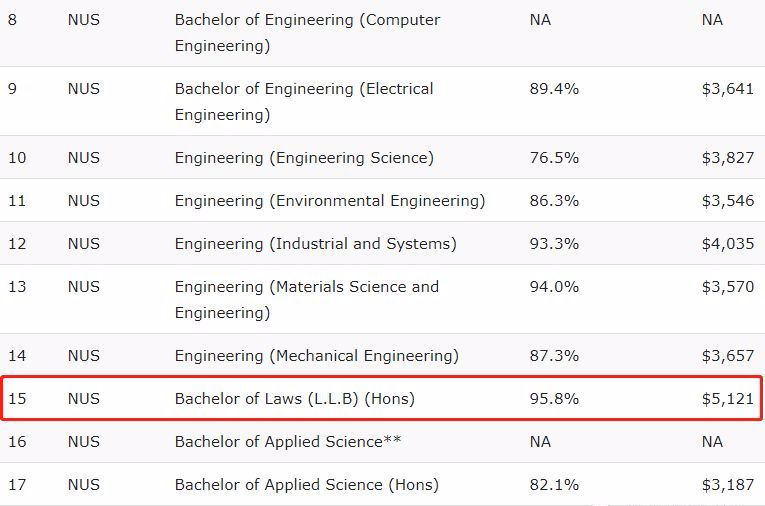765x506 pixels.
Task: Select Bachelor of Engineering (Electrical Engineering) entry
Action: (x=304, y=101)
